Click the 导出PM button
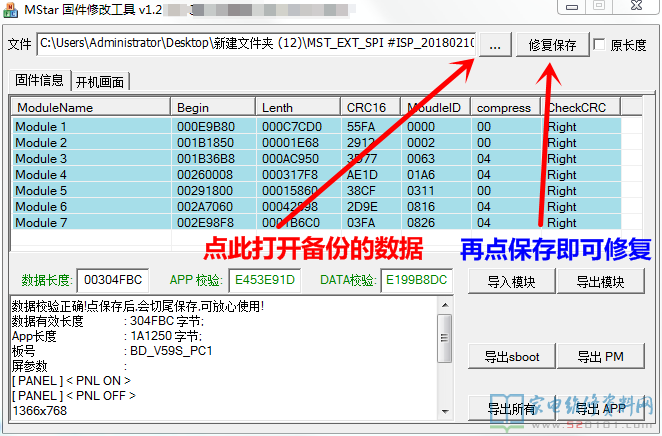Screen dimensions: 662x436 (600, 356)
